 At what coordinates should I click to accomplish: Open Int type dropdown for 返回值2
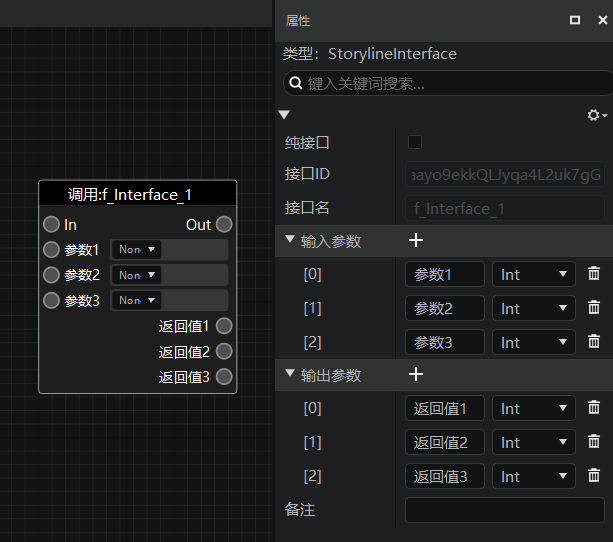[534, 442]
